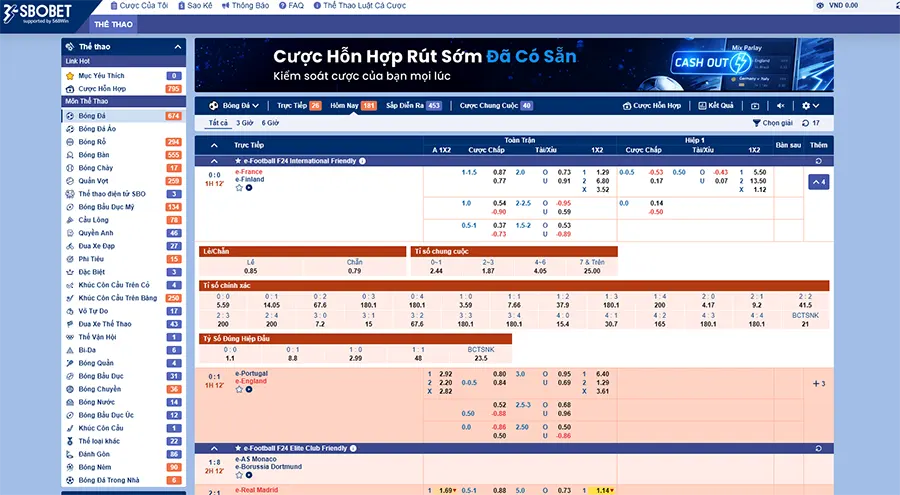Click play icon under e-France vs e-Finland
Screen dimensions: 900x495
(249, 188)
